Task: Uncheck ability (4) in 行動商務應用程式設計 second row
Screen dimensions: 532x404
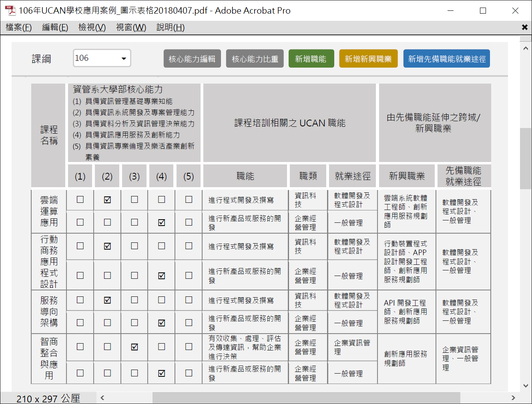Action: click(x=162, y=276)
